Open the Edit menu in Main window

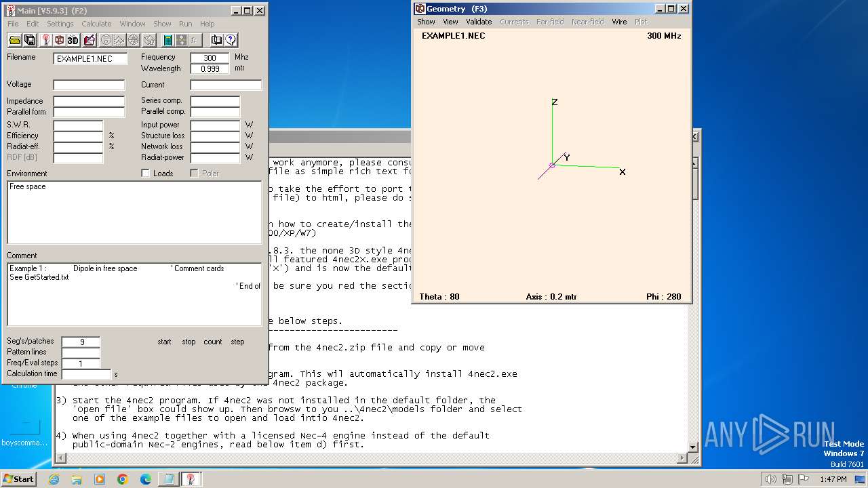33,24
